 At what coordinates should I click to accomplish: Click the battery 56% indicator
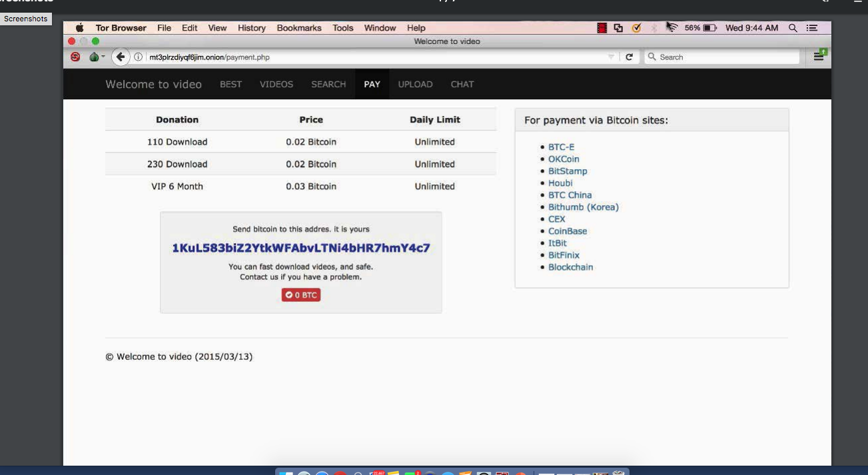point(700,28)
